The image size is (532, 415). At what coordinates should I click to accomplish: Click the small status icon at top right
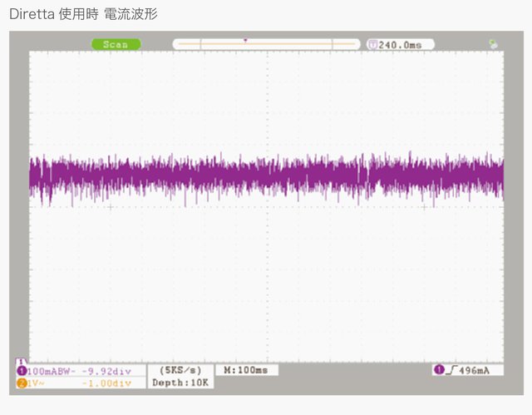tap(494, 43)
